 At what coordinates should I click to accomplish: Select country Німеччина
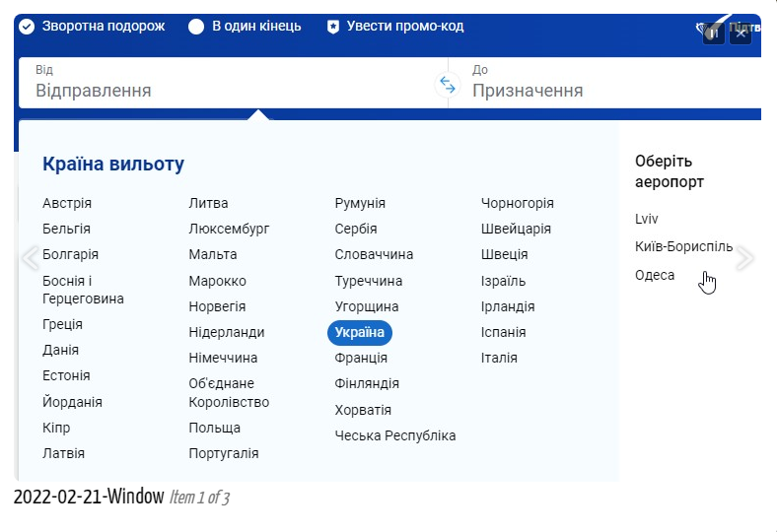click(x=223, y=358)
